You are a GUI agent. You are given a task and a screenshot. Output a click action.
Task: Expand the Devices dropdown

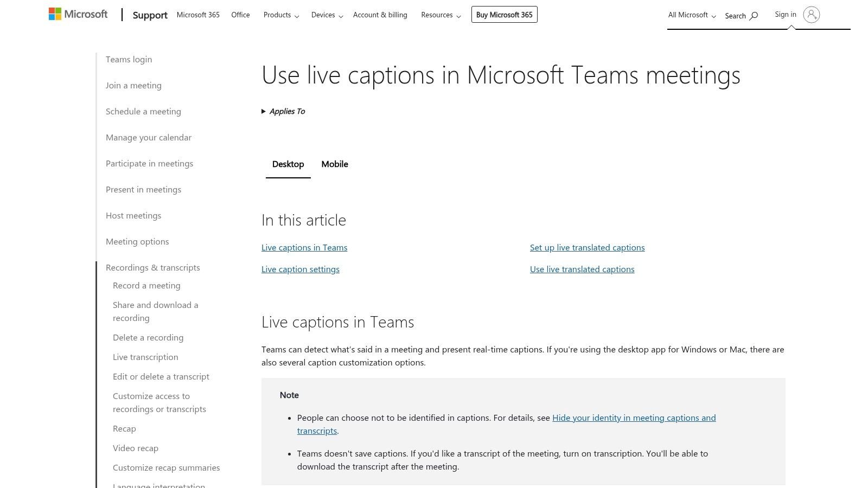pyautogui.click(x=327, y=15)
